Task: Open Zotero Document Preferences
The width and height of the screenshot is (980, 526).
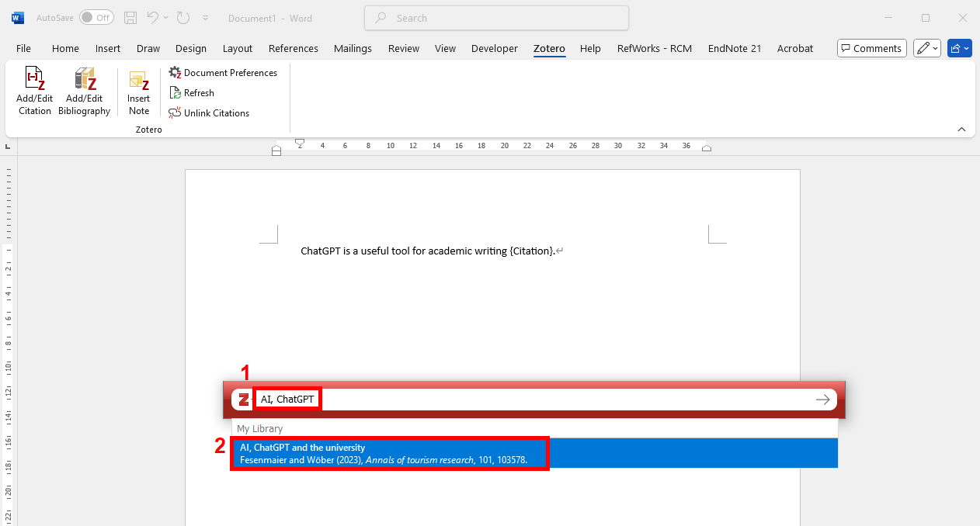Action: tap(223, 73)
